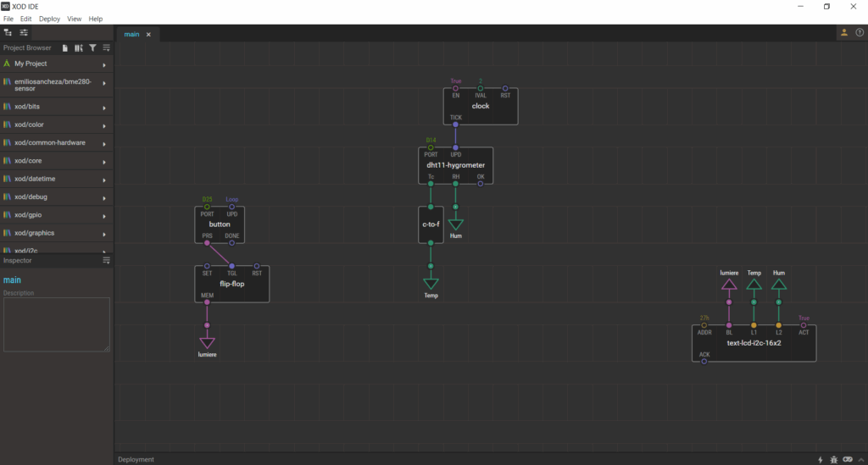Image resolution: width=868 pixels, height=465 pixels.
Task: Open the help icon in top right
Action: click(x=860, y=33)
